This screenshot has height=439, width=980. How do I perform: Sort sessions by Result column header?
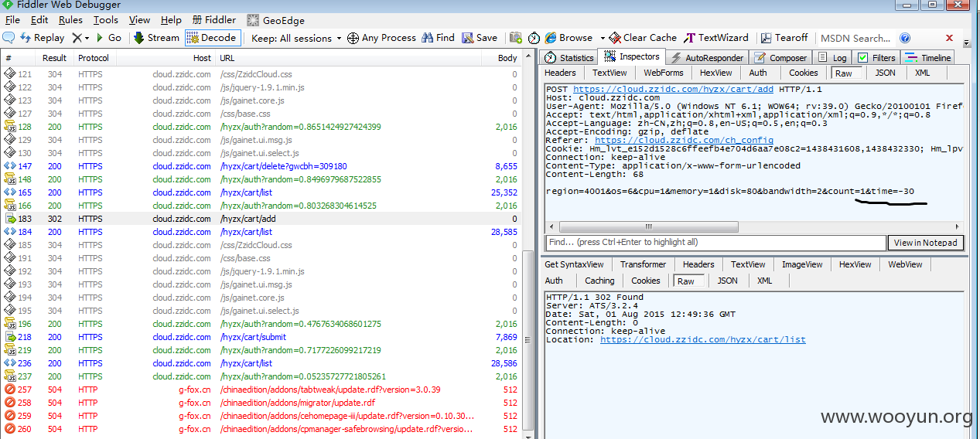point(54,58)
